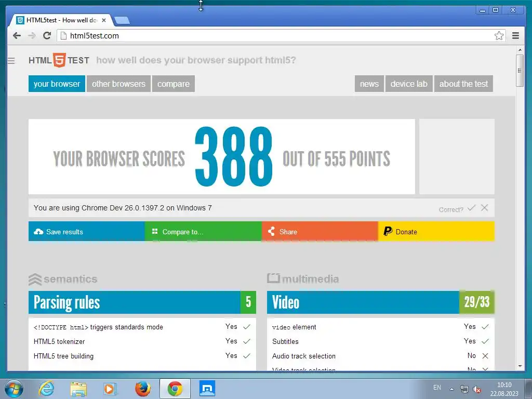Click the Parsing rules score badge 5
The height and width of the screenshot is (399, 532).
click(x=248, y=302)
